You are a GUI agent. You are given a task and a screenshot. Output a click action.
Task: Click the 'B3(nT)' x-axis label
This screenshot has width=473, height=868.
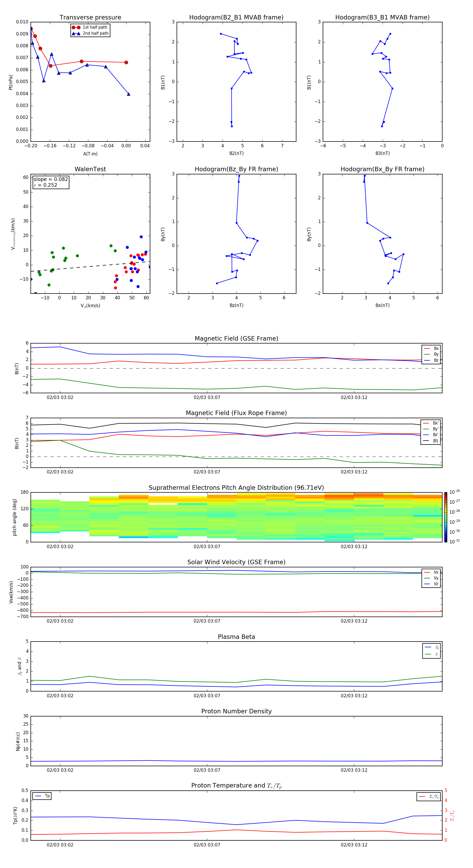[x=382, y=153]
